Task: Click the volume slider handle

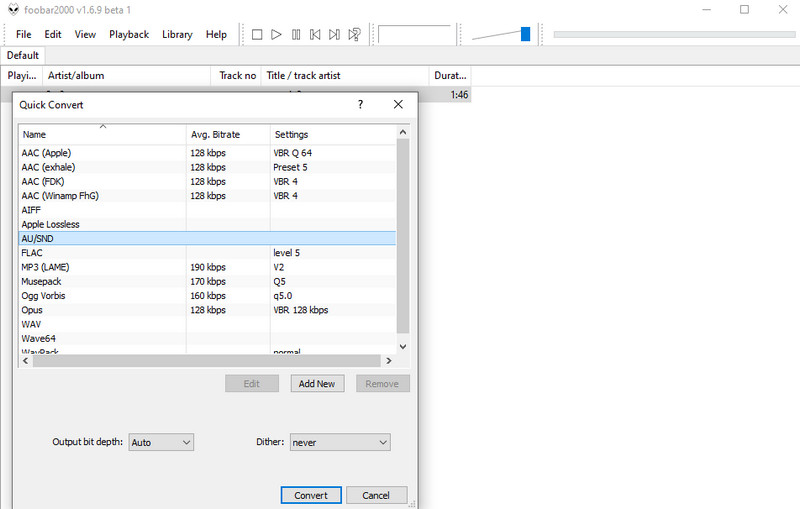Action: pyautogui.click(x=525, y=35)
